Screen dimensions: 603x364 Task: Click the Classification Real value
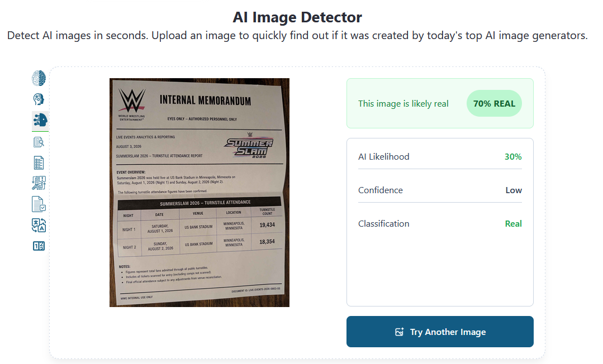(x=513, y=224)
